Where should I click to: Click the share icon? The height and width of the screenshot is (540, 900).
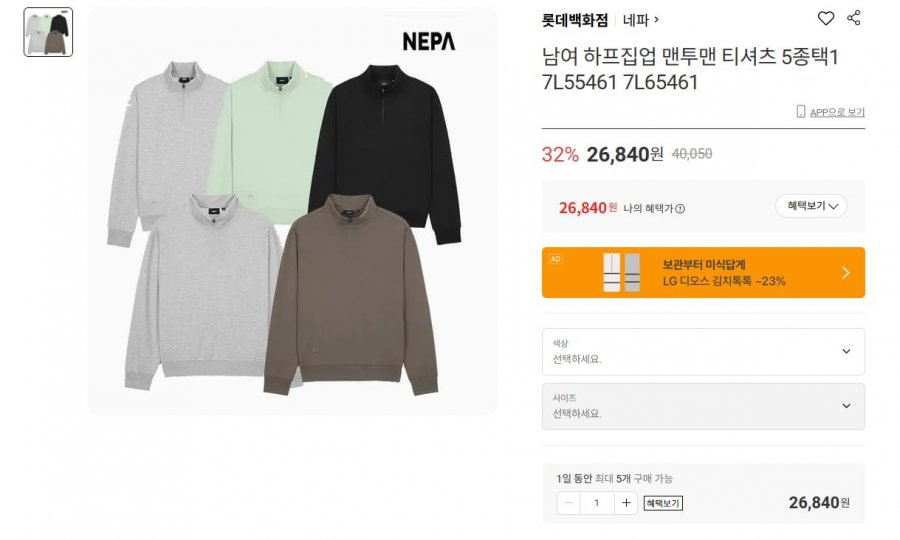(854, 18)
